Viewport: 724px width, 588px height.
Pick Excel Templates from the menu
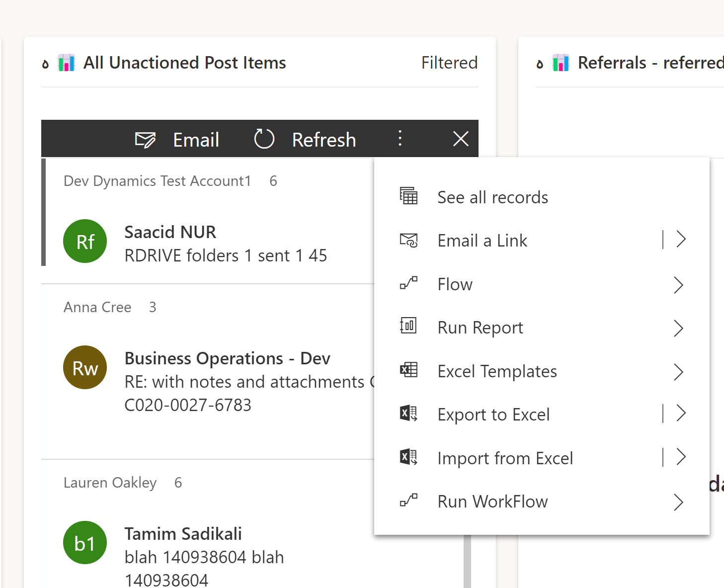point(542,371)
